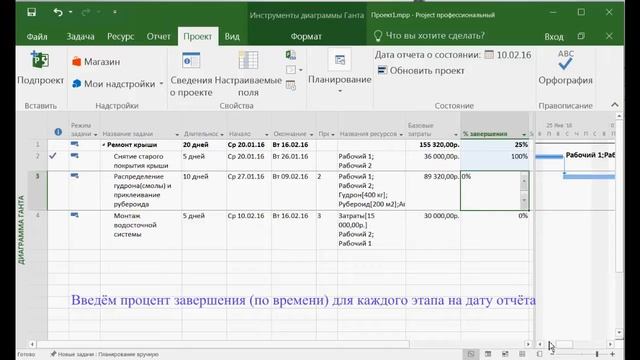Switch to Resource Sheet view status bar icon
Image resolution: width=640 pixels, height=360 pixels.
522,354
